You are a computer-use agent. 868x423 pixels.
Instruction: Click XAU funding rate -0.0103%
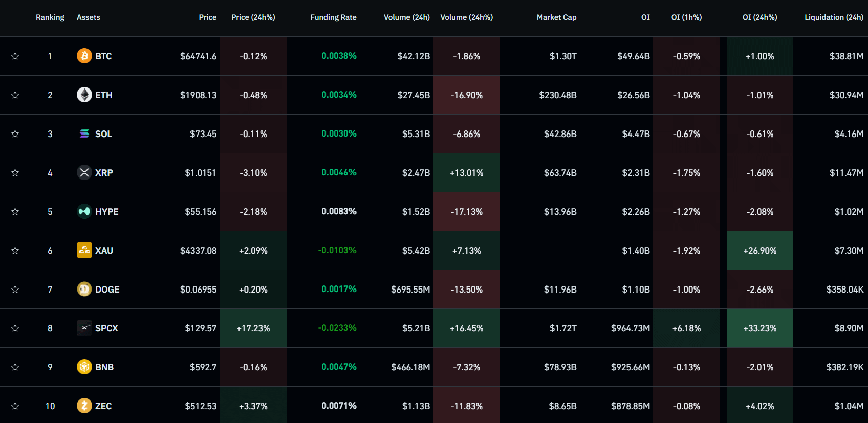pos(337,250)
